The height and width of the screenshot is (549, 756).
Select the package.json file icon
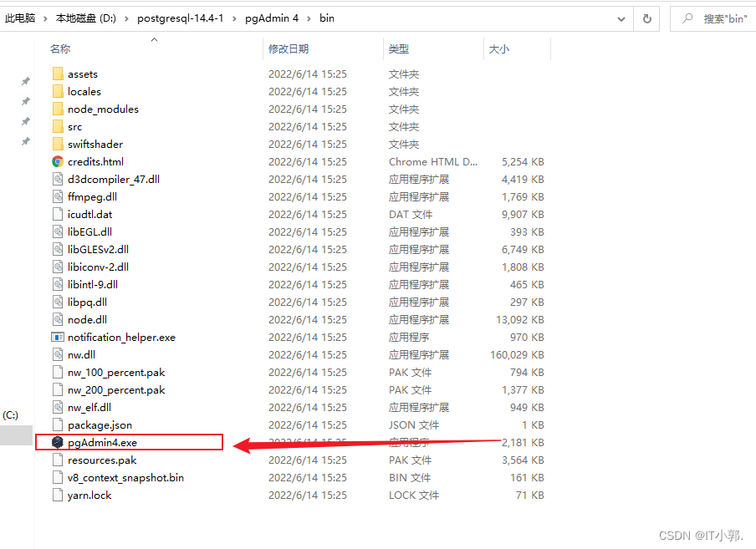pos(58,425)
